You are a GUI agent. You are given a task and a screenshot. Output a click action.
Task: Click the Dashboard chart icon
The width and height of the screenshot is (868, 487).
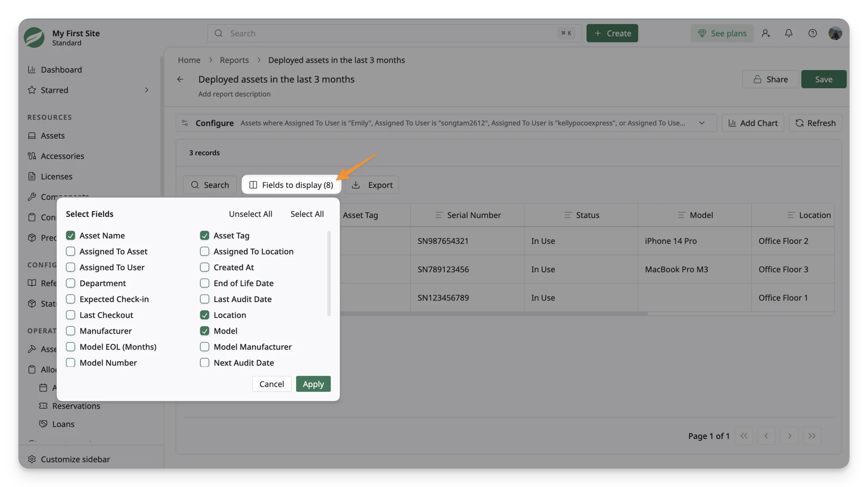[x=32, y=70]
